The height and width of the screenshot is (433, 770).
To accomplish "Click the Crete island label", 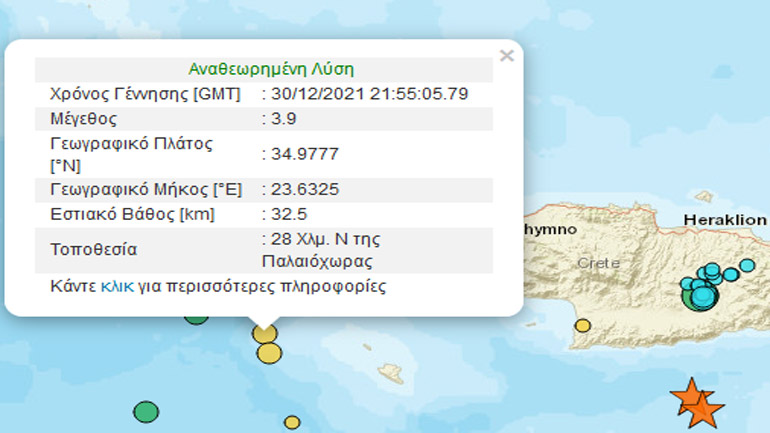I will tap(598, 263).
